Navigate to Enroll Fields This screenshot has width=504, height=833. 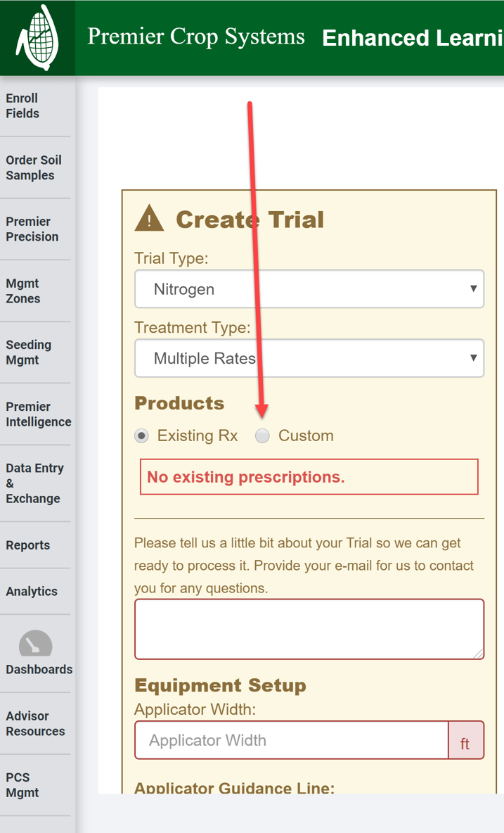pos(22,106)
